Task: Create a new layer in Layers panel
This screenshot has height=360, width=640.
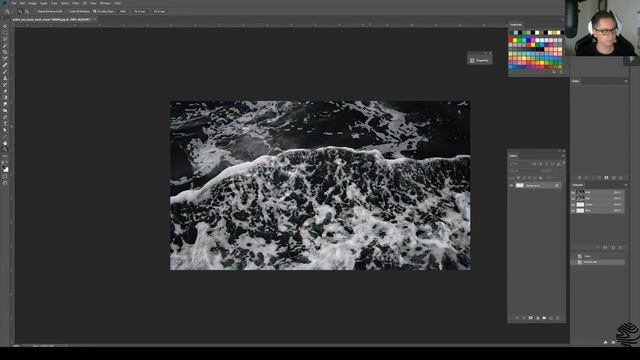Action: tap(551, 318)
